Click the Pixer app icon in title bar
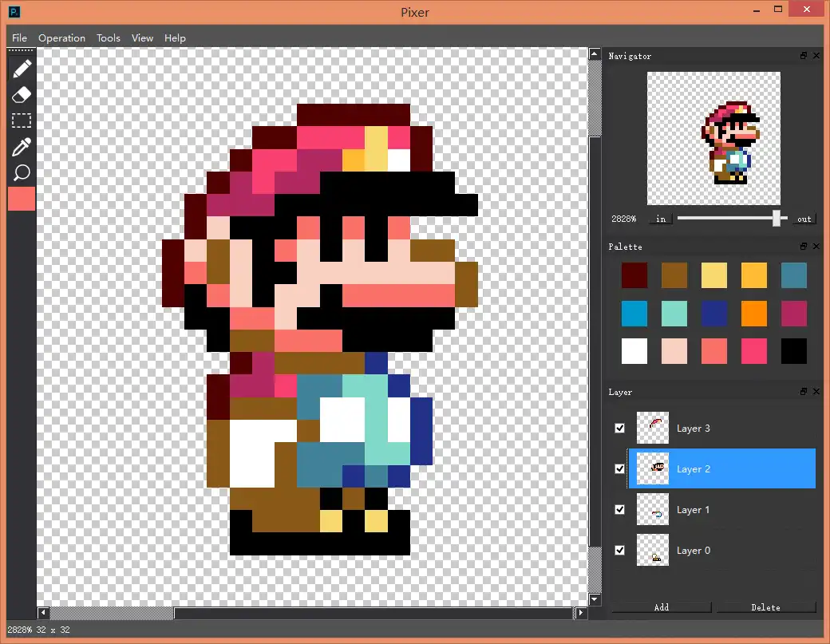The image size is (830, 644). click(x=14, y=12)
